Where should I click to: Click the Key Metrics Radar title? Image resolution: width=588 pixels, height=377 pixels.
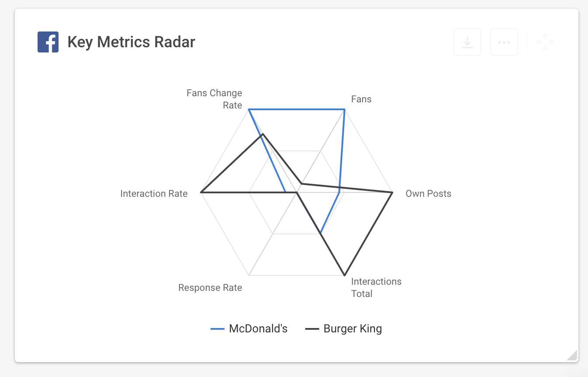pyautogui.click(x=131, y=42)
